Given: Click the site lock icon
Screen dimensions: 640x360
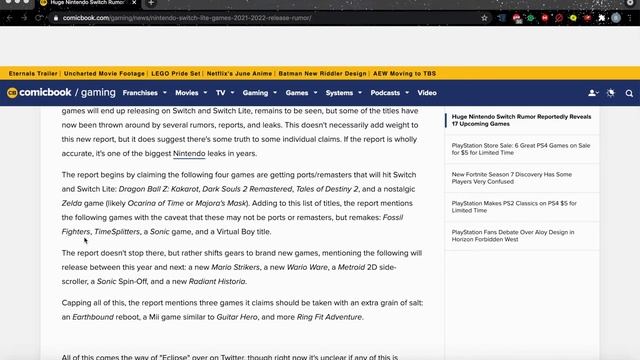Looking at the screenshot, I should pyautogui.click(x=56, y=18).
